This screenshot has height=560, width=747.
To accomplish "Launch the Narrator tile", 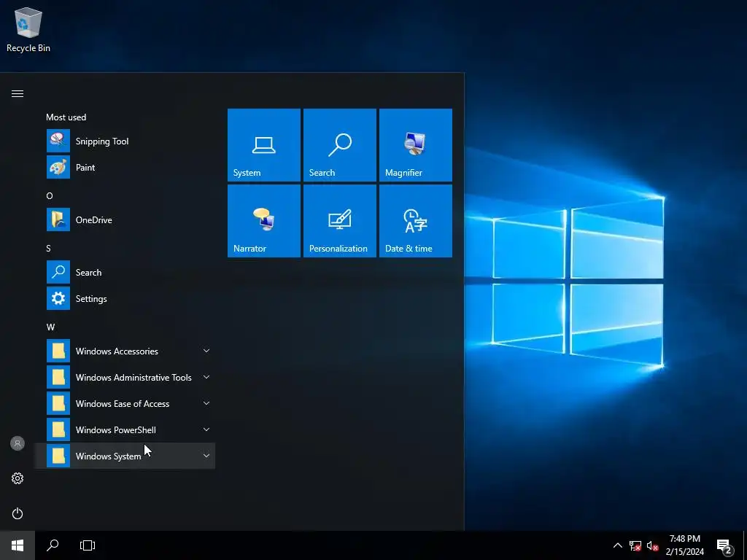I will [x=264, y=221].
